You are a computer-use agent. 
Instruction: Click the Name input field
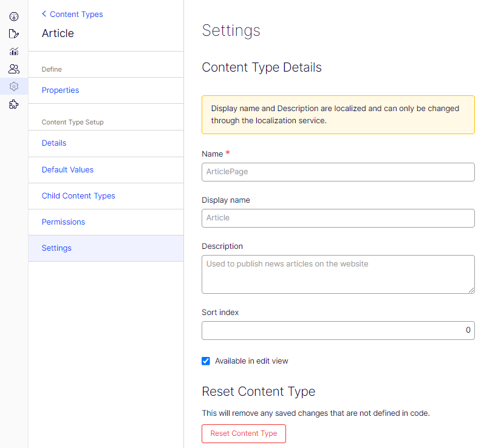(338, 172)
